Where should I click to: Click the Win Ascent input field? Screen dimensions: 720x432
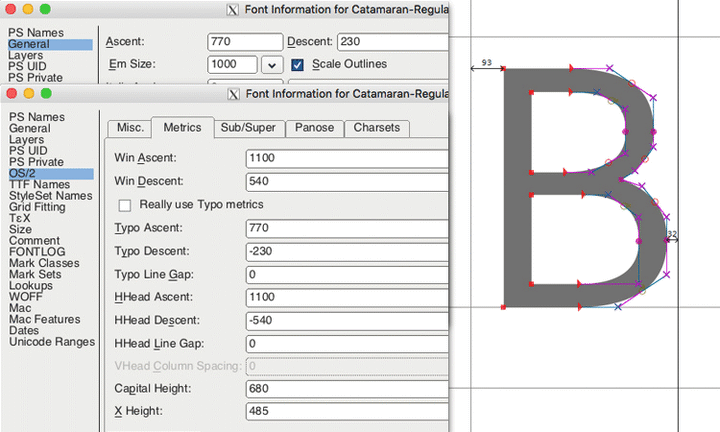click(x=346, y=158)
